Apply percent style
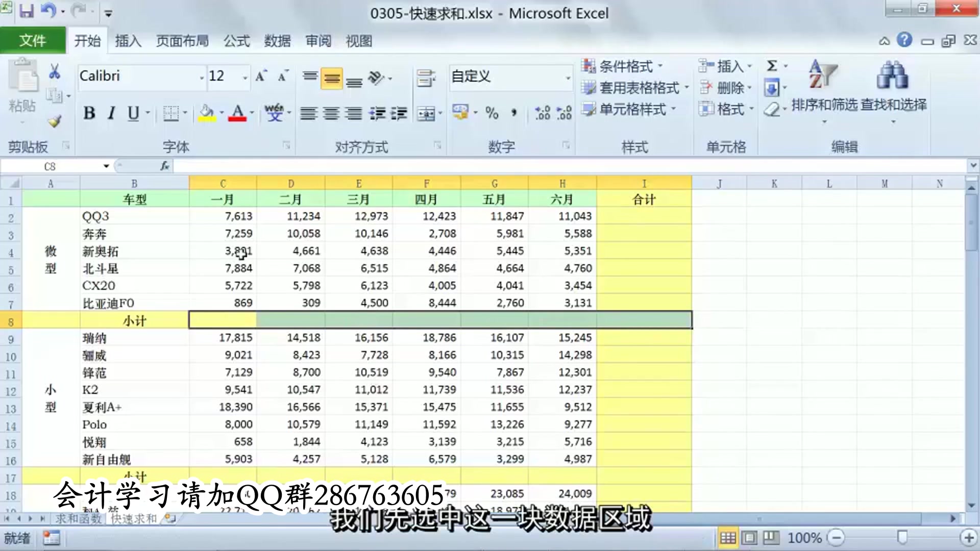980x551 pixels. pyautogui.click(x=492, y=113)
